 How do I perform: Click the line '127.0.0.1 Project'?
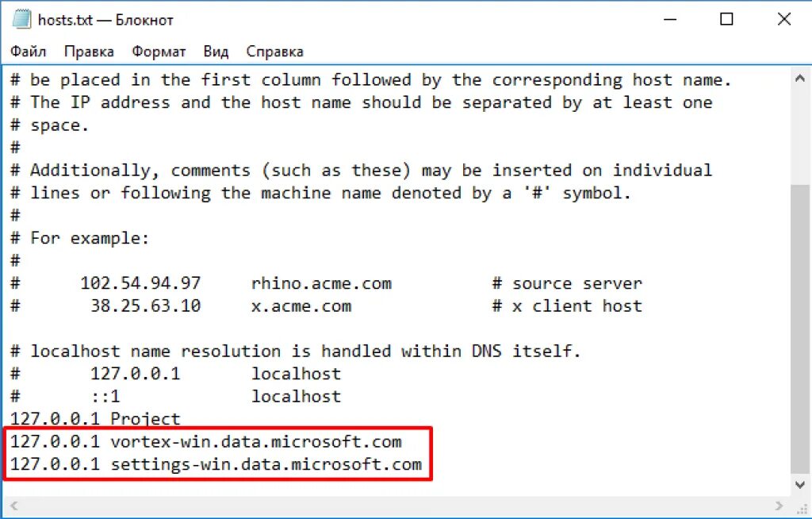(95, 419)
